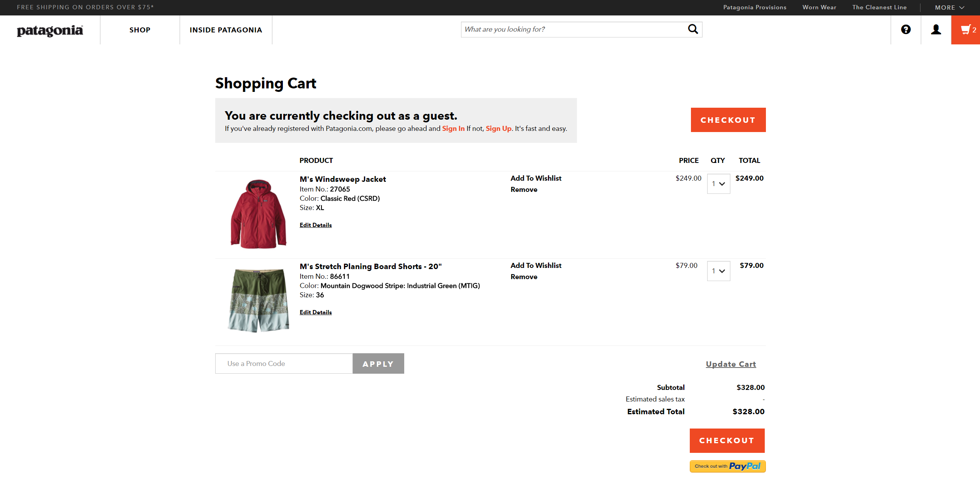Add Windsweep Jacket to wishlist
This screenshot has width=980, height=493.
click(x=536, y=178)
